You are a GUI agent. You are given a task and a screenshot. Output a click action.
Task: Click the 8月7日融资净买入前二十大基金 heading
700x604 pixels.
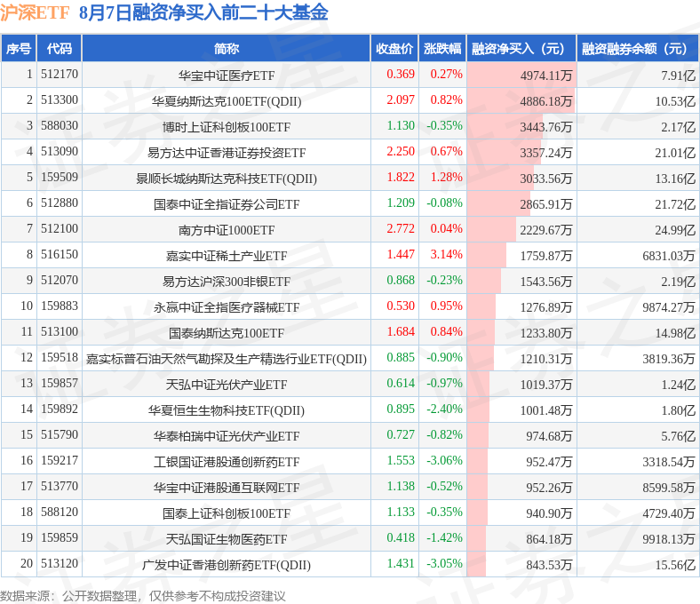[203, 12]
